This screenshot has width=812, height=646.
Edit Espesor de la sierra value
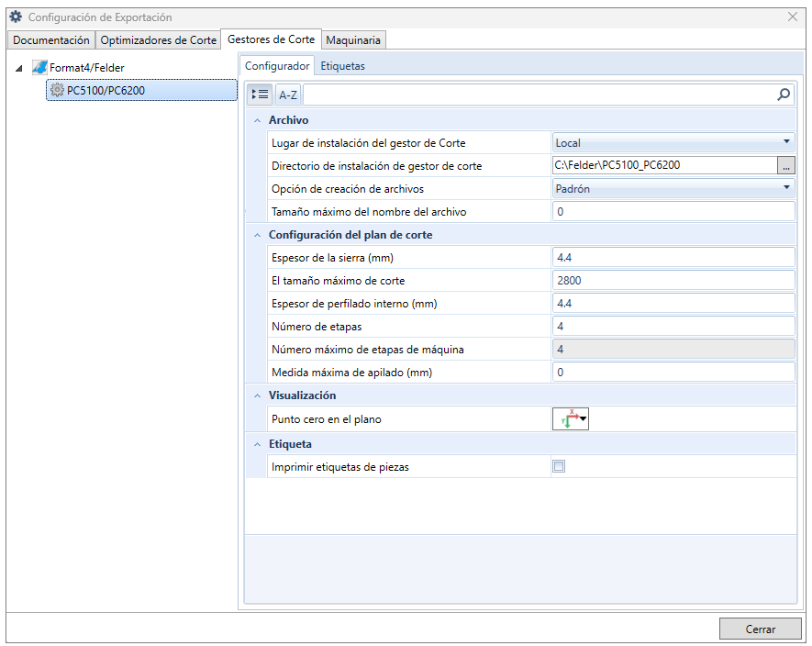673,258
